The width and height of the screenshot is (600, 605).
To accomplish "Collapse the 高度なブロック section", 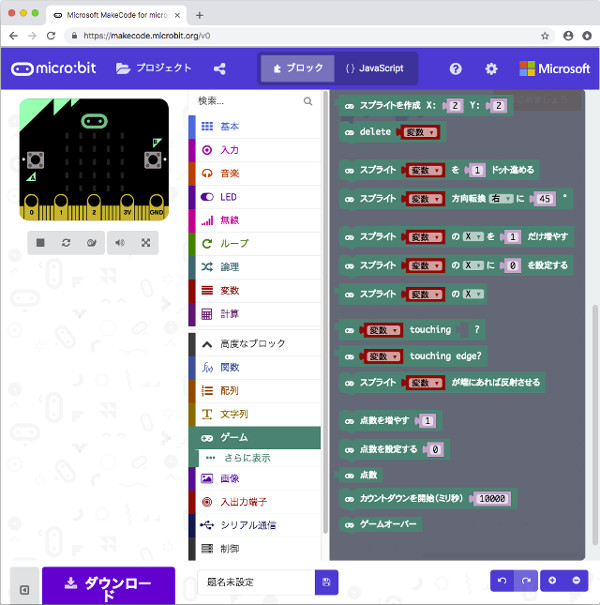I will [x=254, y=344].
